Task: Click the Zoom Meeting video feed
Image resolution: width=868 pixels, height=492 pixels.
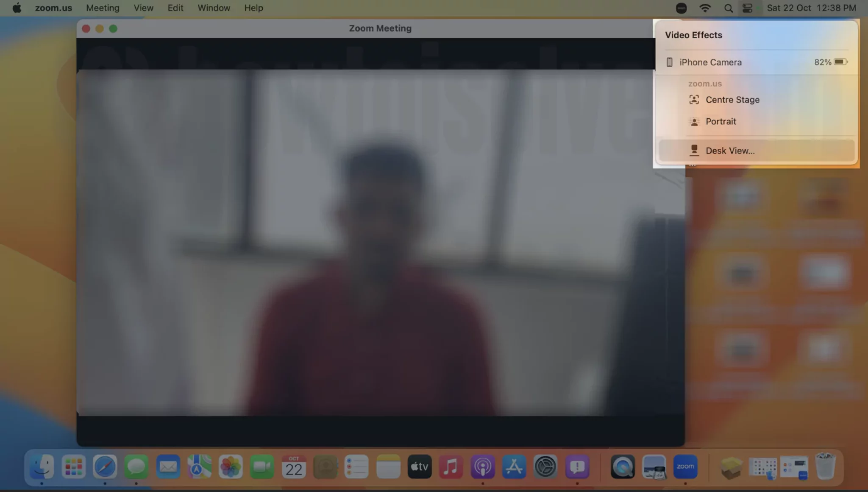Action: (x=380, y=243)
